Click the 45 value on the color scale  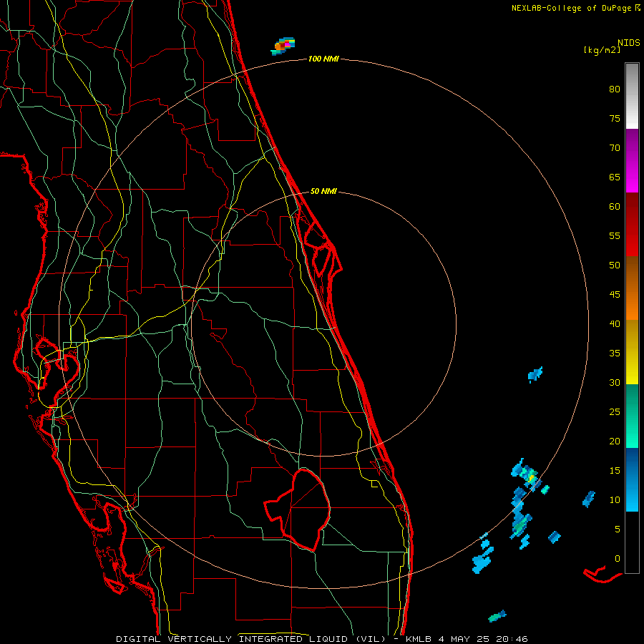click(615, 295)
